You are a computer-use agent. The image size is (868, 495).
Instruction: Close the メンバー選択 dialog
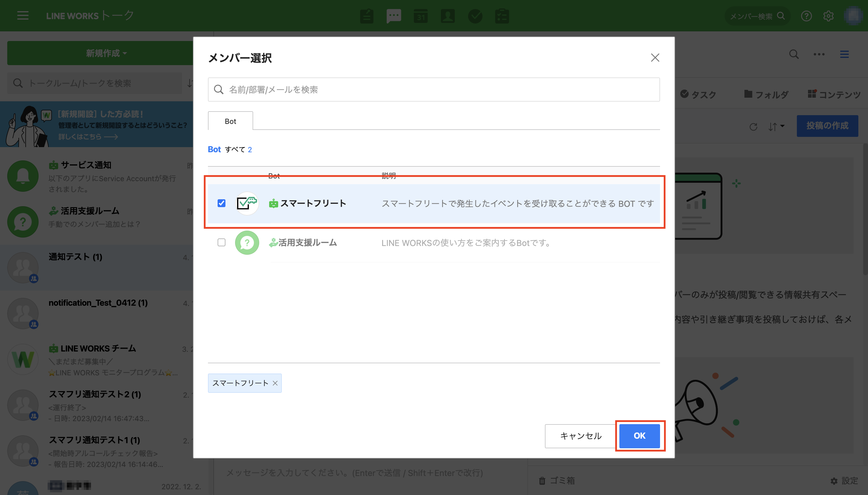pyautogui.click(x=655, y=58)
